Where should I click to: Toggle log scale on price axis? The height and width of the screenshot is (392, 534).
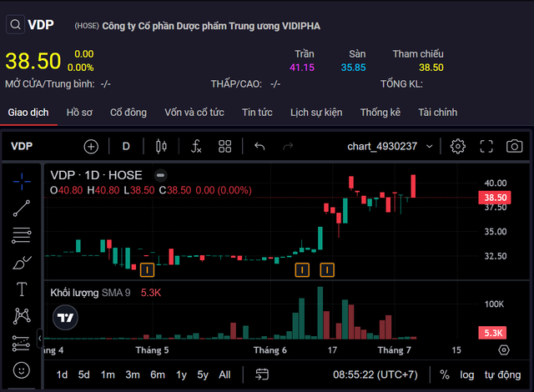(x=467, y=374)
